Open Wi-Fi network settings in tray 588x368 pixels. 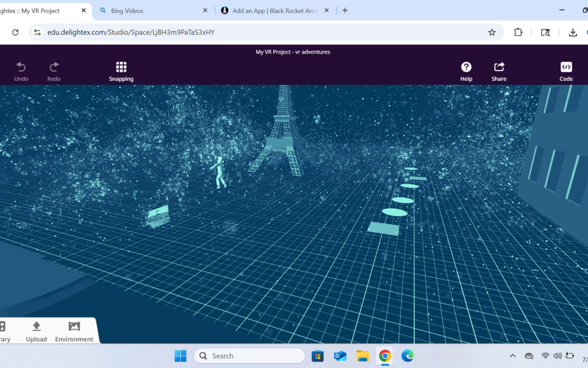pyautogui.click(x=545, y=355)
